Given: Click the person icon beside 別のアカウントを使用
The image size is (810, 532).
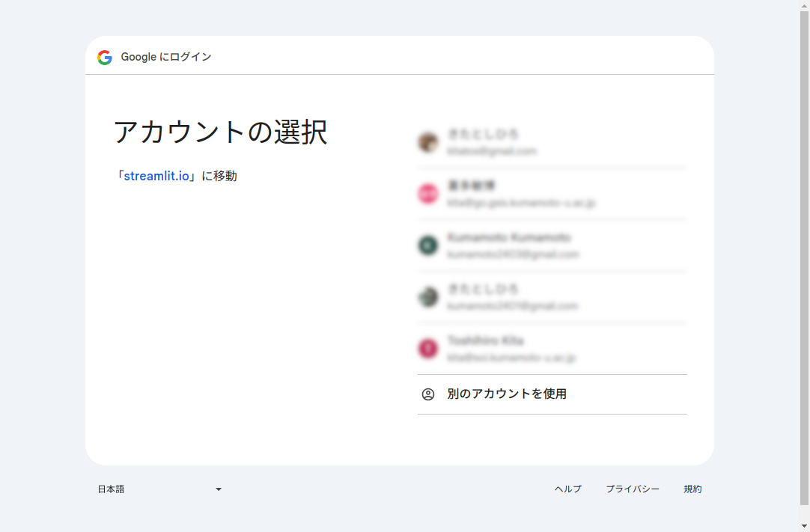Looking at the screenshot, I should pyautogui.click(x=428, y=394).
